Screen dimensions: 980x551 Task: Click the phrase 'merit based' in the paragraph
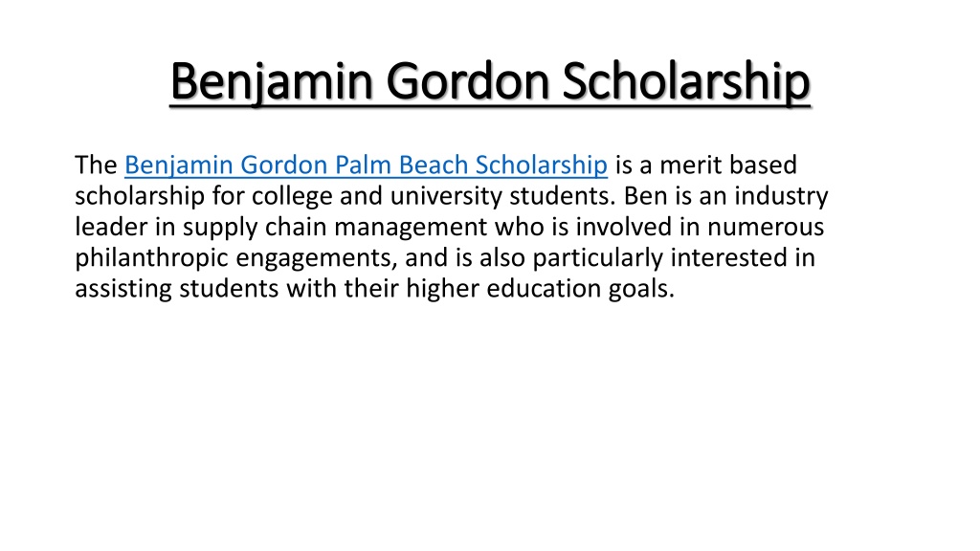[x=728, y=165]
